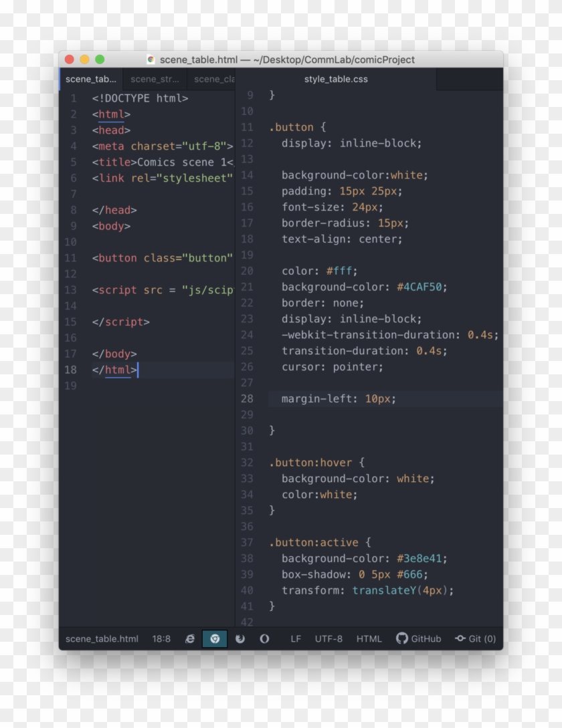The height and width of the screenshot is (728, 562).
Task: Change LF line ending setting
Action: pyautogui.click(x=296, y=638)
